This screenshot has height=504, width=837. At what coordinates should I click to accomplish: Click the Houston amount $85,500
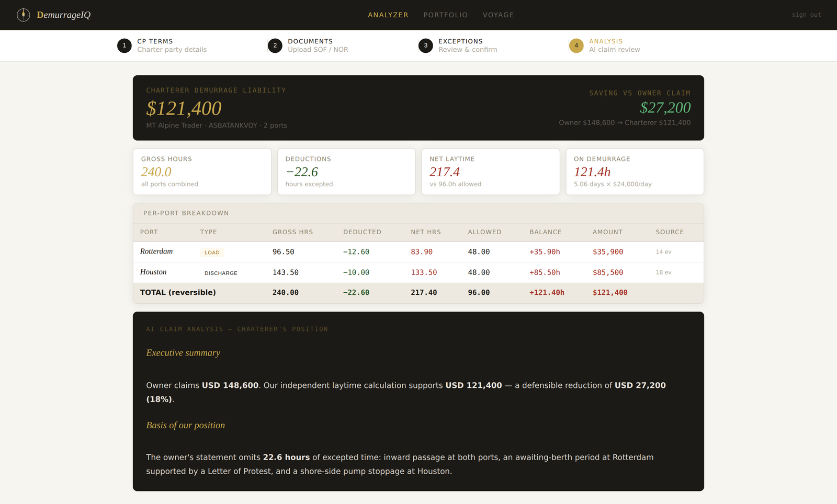pyautogui.click(x=608, y=272)
